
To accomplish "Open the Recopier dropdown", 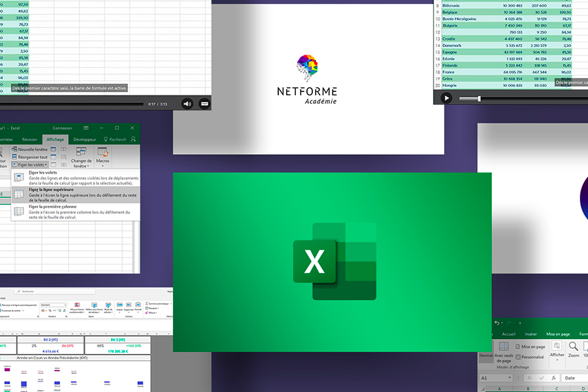I will [152, 308].
